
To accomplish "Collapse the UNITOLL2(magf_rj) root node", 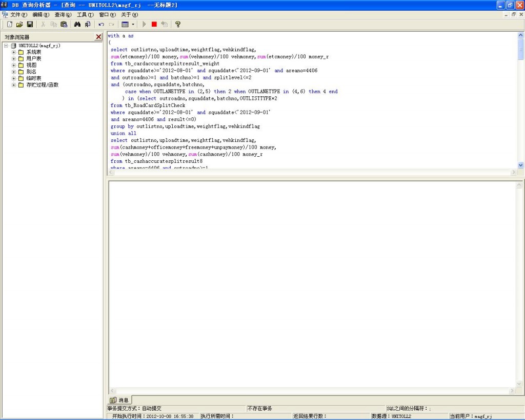I will pyautogui.click(x=6, y=46).
